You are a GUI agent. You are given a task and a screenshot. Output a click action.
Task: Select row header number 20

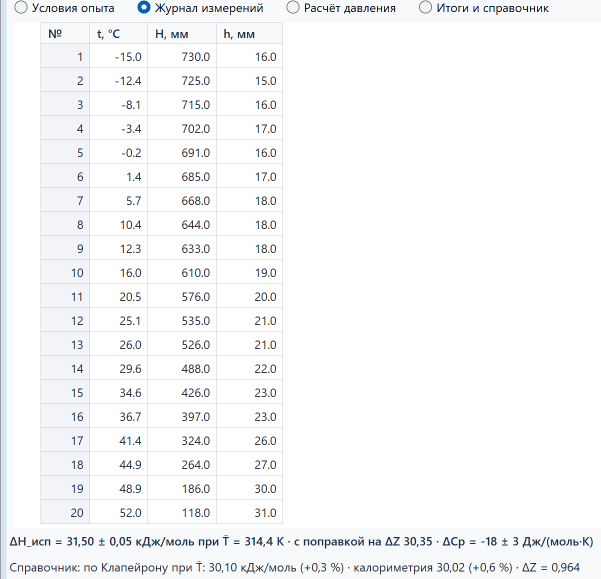tap(65, 512)
